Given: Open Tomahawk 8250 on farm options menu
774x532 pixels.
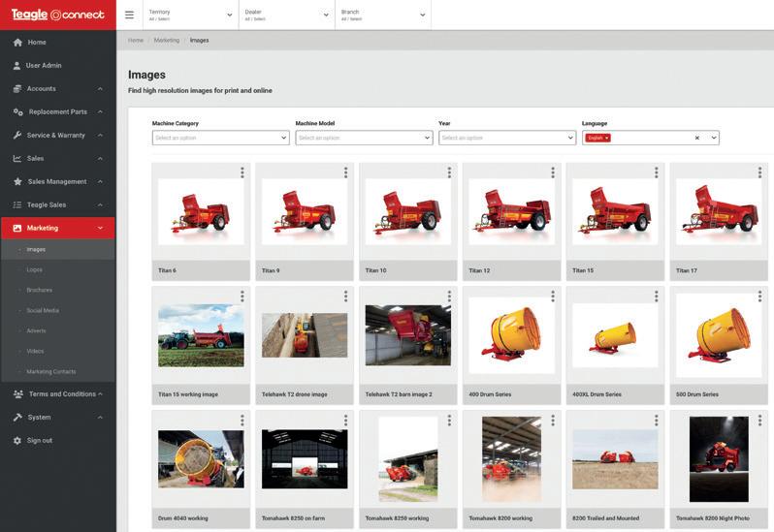Looking at the screenshot, I should click(345, 420).
